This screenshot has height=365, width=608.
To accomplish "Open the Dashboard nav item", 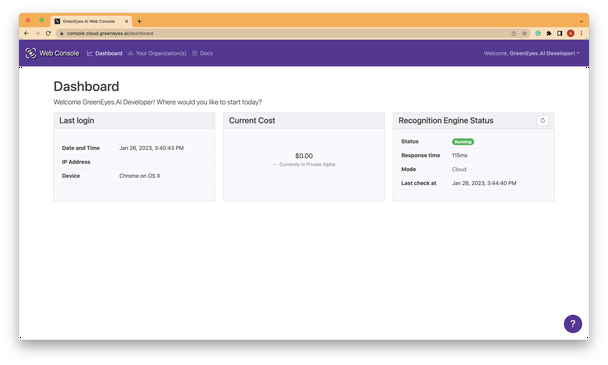I will click(x=105, y=53).
